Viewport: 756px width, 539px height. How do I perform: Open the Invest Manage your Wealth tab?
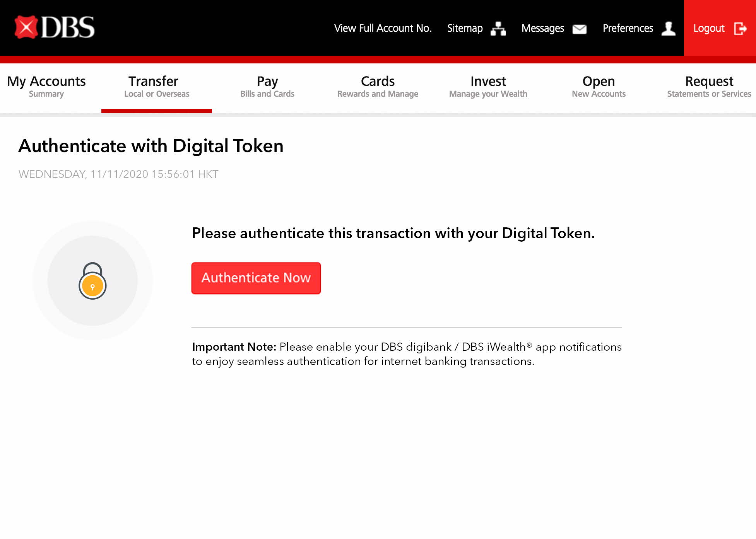coord(488,87)
